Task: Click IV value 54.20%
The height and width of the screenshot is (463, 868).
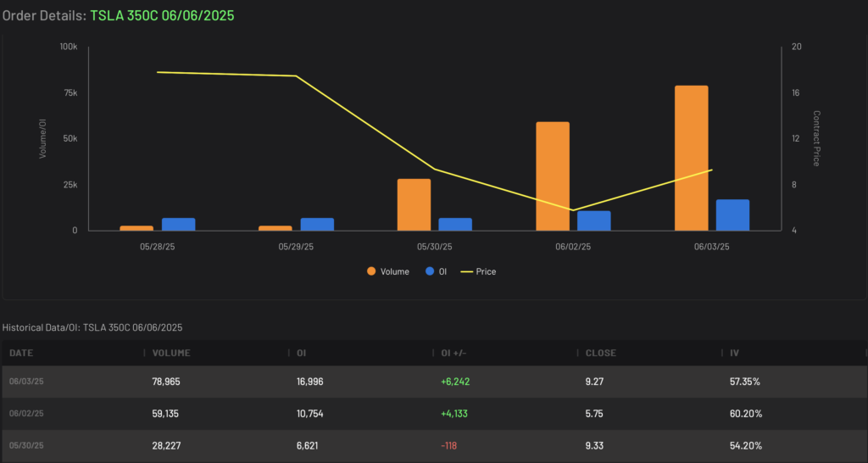Action: point(746,446)
